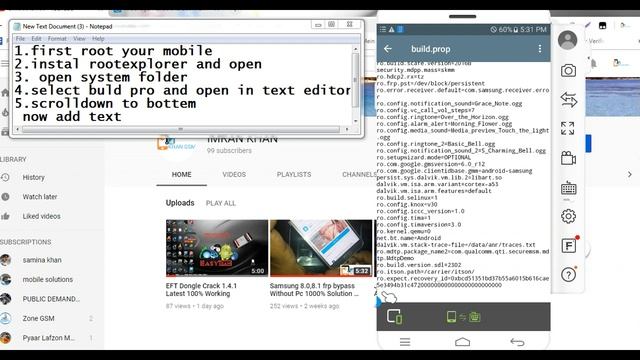Open the three-dot overflow menu in build.prop
Viewport: 640px width, 360px height.
click(x=540, y=49)
